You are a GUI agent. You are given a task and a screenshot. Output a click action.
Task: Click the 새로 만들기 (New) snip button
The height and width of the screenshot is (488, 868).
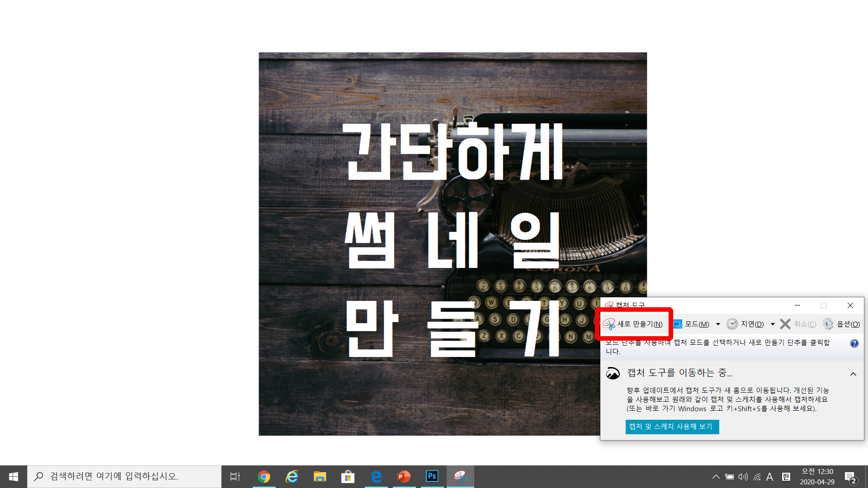tap(633, 324)
